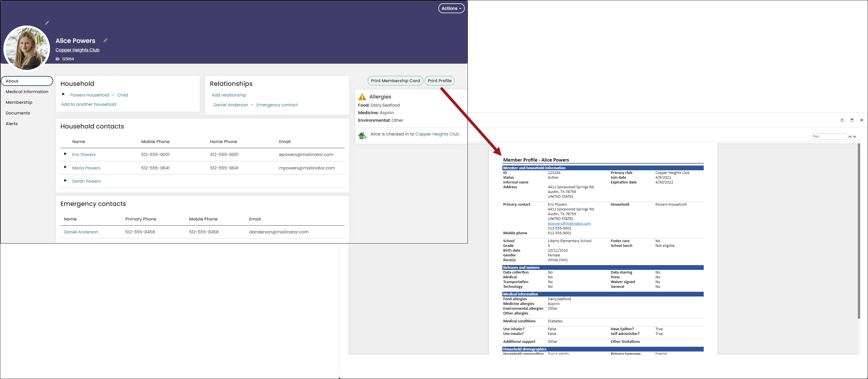Click the Child relationship link

pyautogui.click(x=123, y=95)
